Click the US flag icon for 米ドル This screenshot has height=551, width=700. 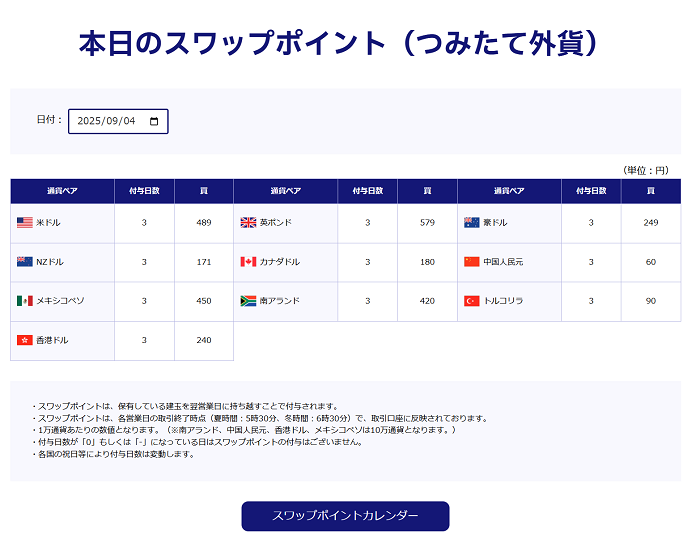click(25, 223)
